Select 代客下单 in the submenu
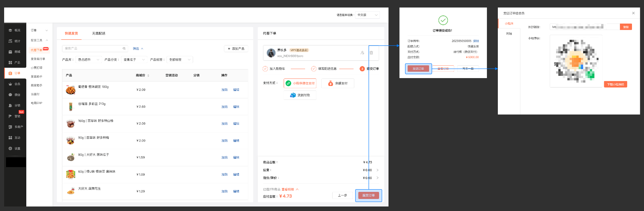The image size is (644, 211). (36, 50)
